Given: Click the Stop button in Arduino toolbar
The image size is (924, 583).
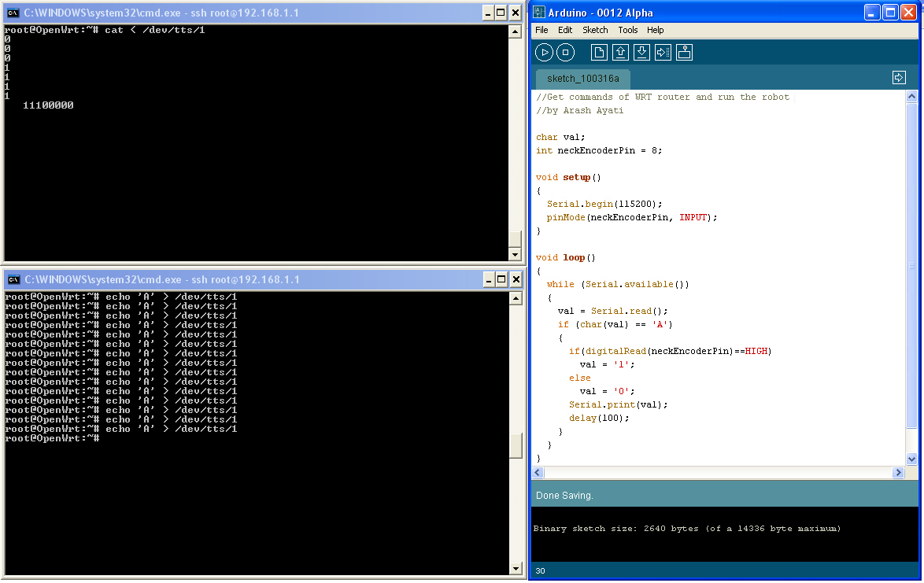Looking at the screenshot, I should (x=565, y=53).
